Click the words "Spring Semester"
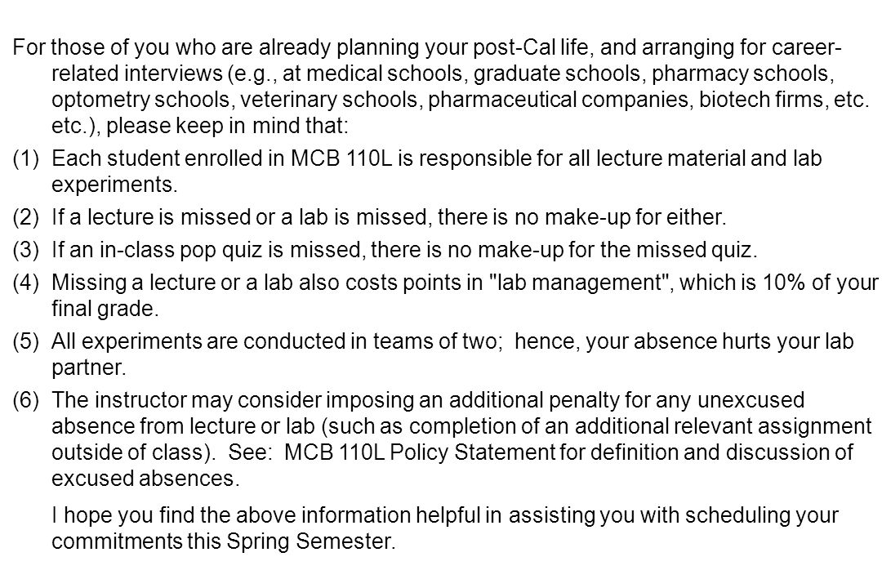This screenshot has height=588, width=882. coord(309,541)
